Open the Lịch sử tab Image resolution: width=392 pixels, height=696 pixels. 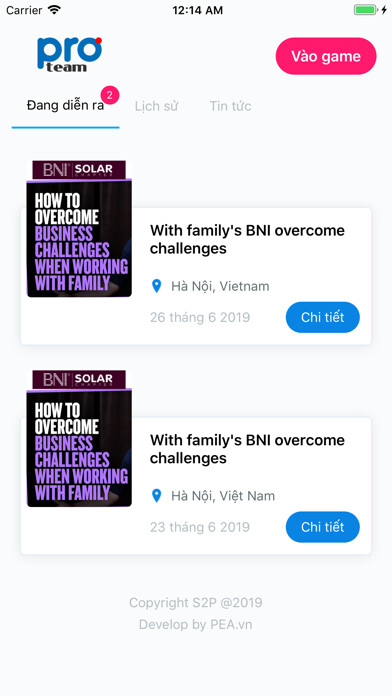[x=156, y=106]
